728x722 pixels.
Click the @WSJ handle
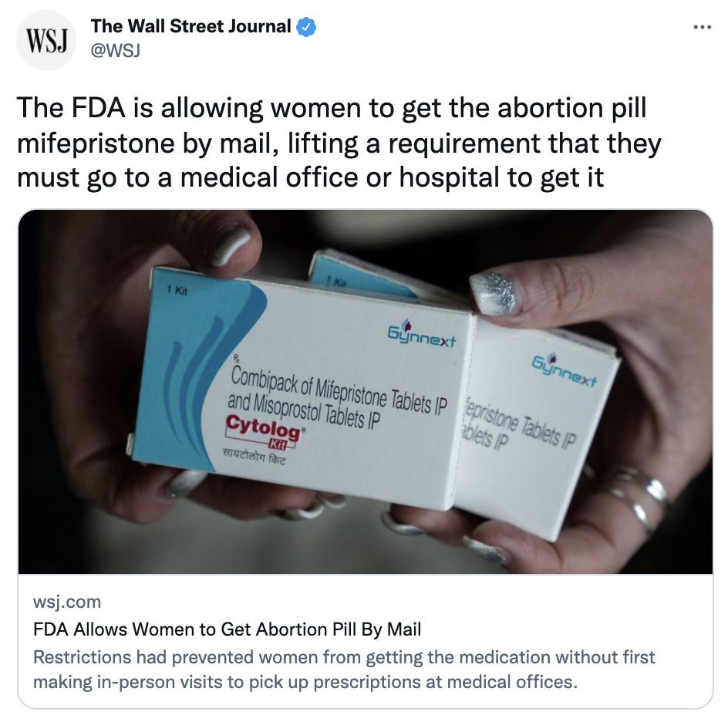point(115,50)
